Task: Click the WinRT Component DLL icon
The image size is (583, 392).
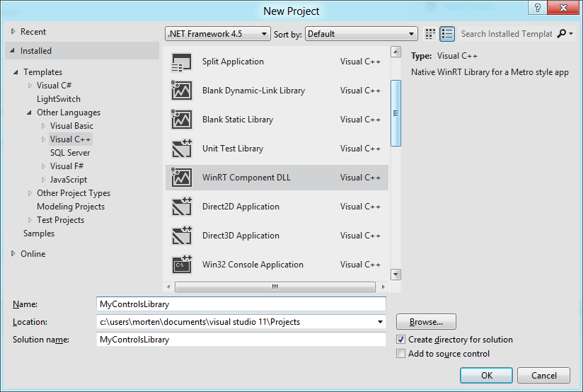Action: [x=181, y=178]
